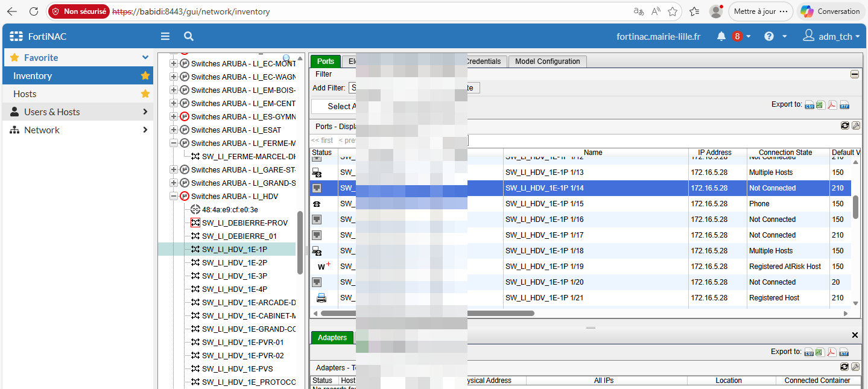Select the row SW_LI_HDV_1E-1P 1/18
This screenshot has height=389, width=868.
click(x=580, y=251)
